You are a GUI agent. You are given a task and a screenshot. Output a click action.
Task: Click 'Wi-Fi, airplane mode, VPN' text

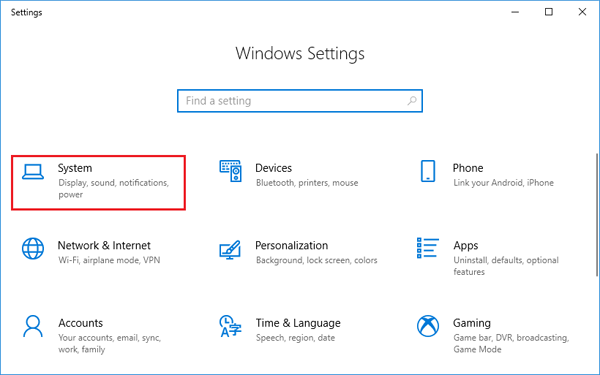[109, 260]
